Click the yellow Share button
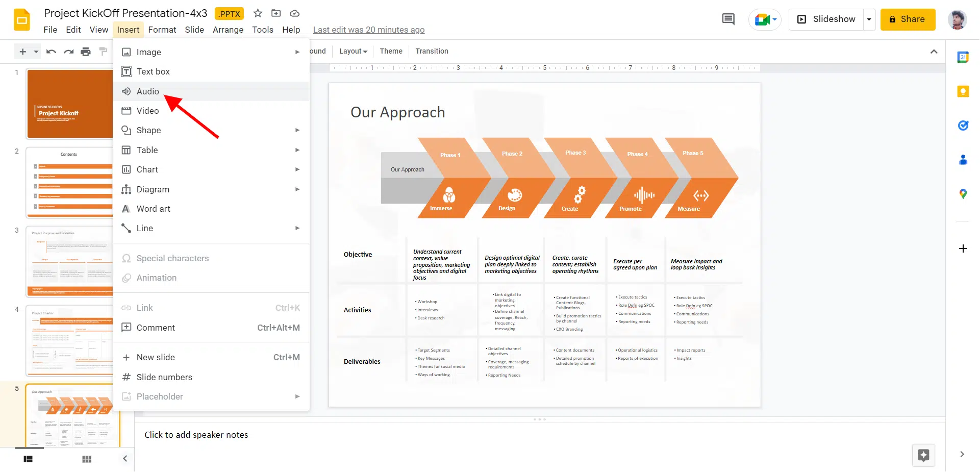980x472 pixels. tap(907, 19)
